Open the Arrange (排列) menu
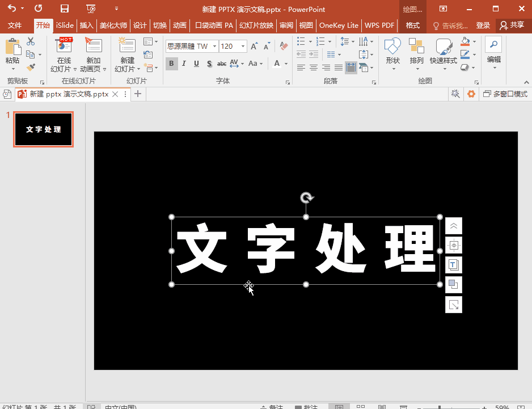The image size is (532, 409). tap(417, 54)
